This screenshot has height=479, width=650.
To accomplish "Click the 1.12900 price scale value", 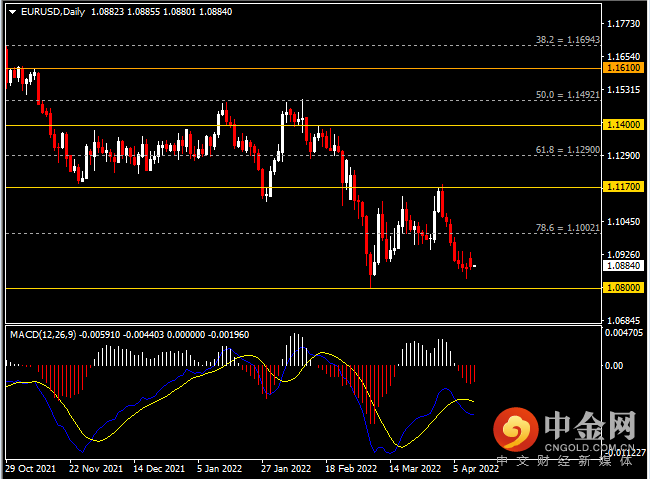I will (x=623, y=156).
